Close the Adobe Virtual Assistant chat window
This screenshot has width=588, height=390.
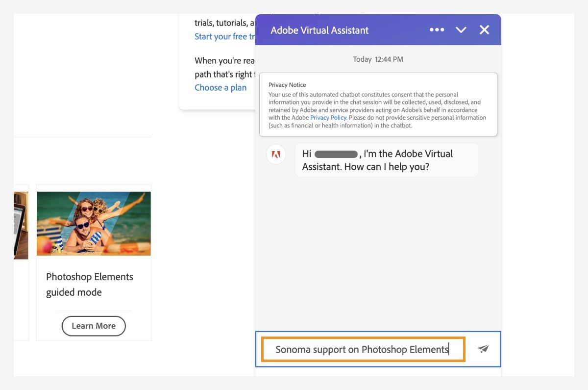click(x=484, y=30)
